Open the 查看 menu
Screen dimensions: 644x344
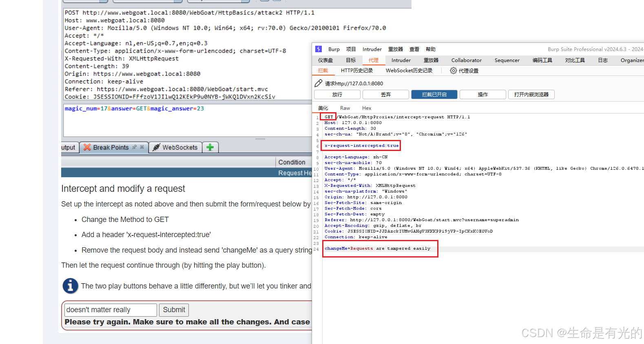tap(414, 49)
